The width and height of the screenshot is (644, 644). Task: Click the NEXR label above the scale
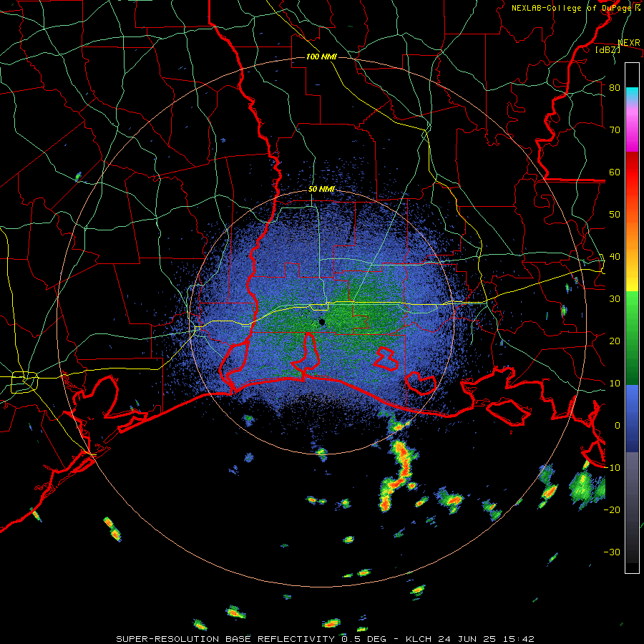coord(629,43)
